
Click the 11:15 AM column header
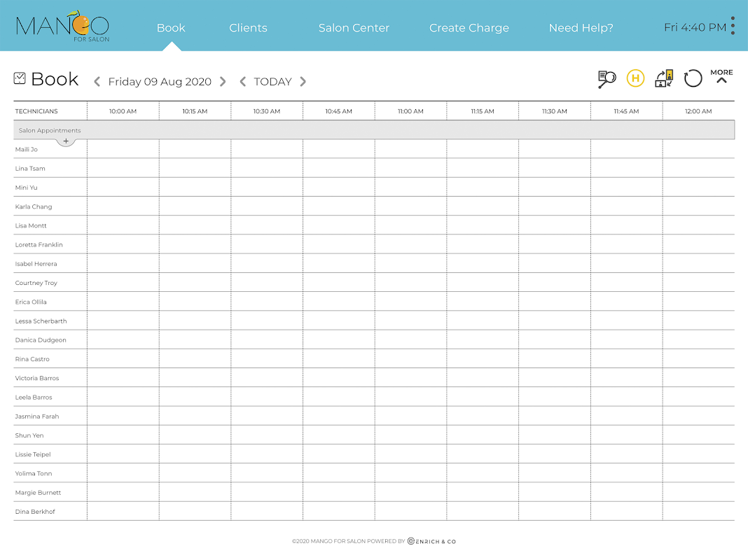[x=483, y=111]
